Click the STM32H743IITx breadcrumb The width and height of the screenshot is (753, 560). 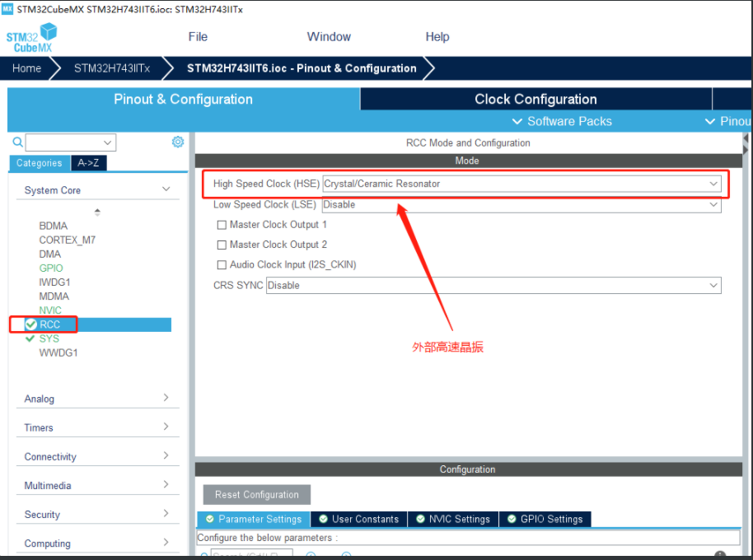112,68
